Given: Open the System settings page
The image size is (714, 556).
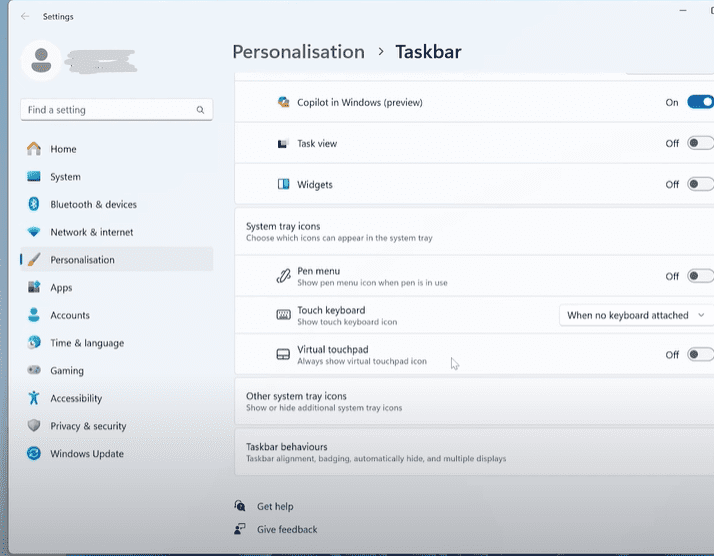Looking at the screenshot, I should pyautogui.click(x=65, y=177).
